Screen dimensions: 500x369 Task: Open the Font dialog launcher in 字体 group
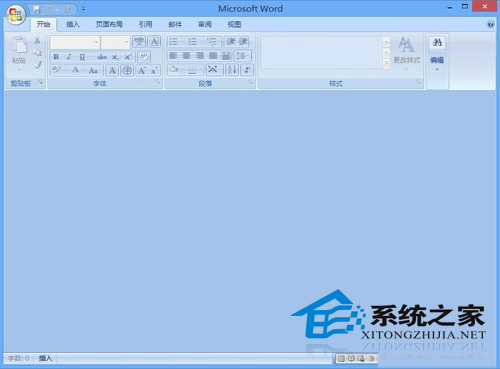(x=158, y=83)
